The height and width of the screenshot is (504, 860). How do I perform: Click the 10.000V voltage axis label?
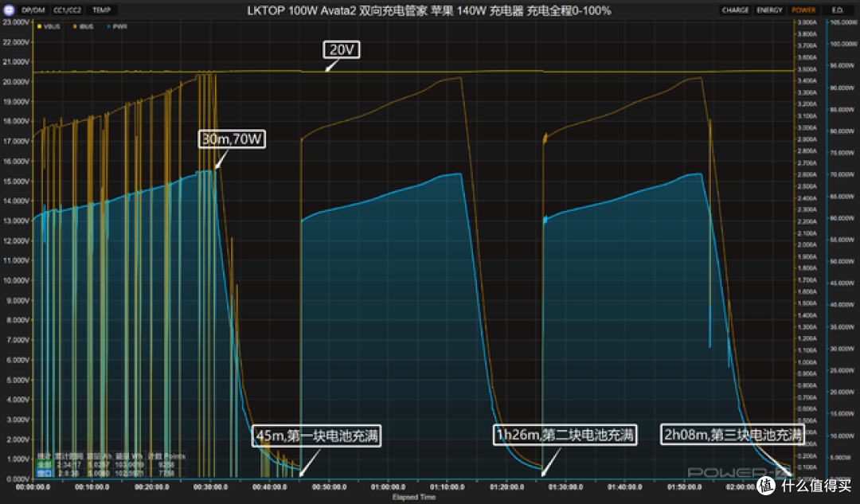(17, 280)
